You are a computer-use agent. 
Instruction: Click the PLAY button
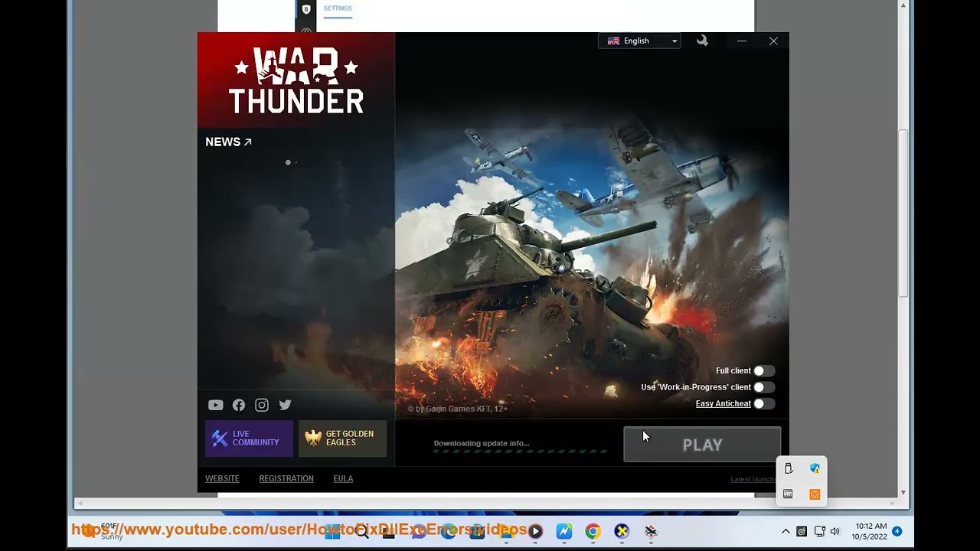(x=702, y=445)
